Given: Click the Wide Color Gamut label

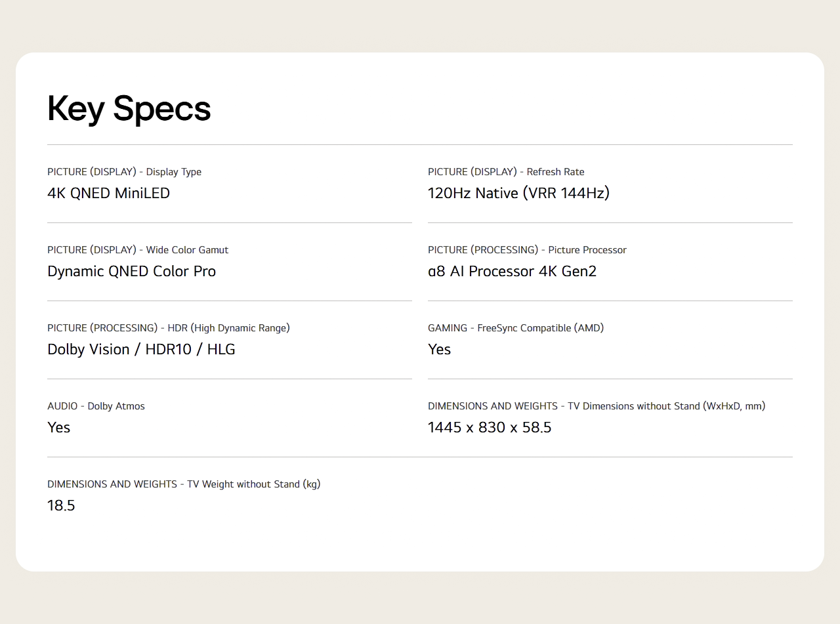Looking at the screenshot, I should pyautogui.click(x=138, y=250).
